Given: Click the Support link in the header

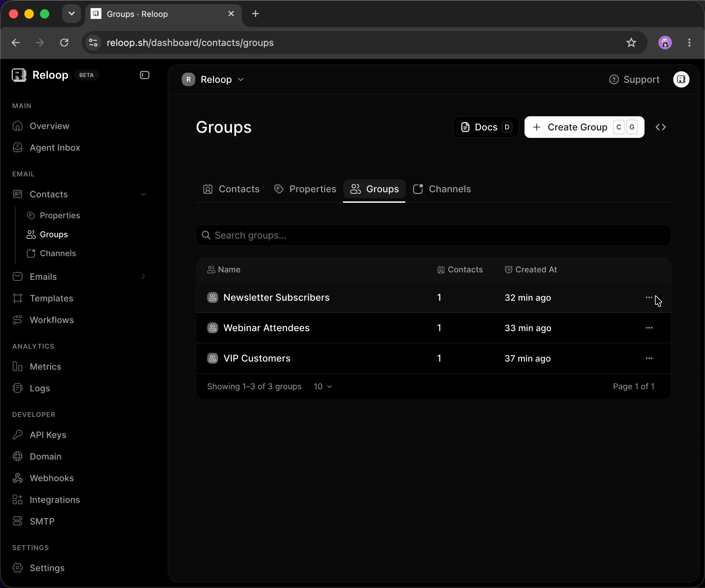Looking at the screenshot, I should tap(634, 79).
